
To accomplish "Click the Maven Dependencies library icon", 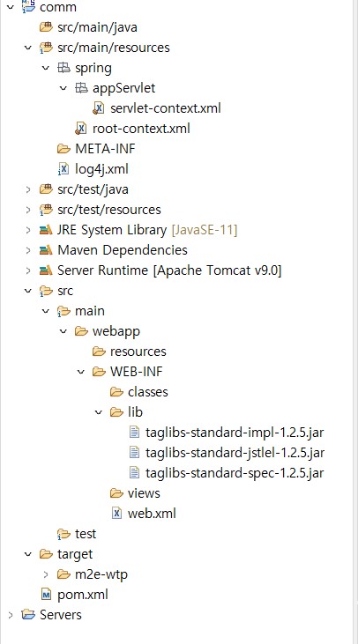I will [46, 250].
